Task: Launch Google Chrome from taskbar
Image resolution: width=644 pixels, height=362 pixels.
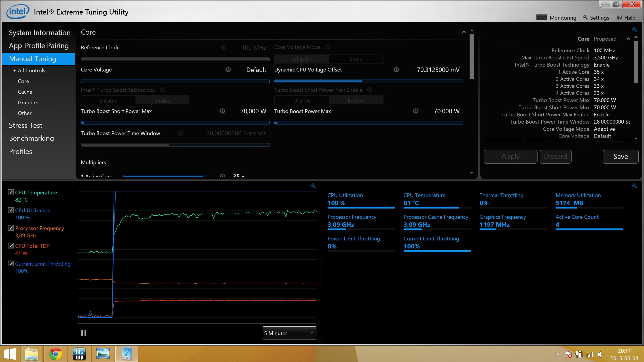Action: 55,354
